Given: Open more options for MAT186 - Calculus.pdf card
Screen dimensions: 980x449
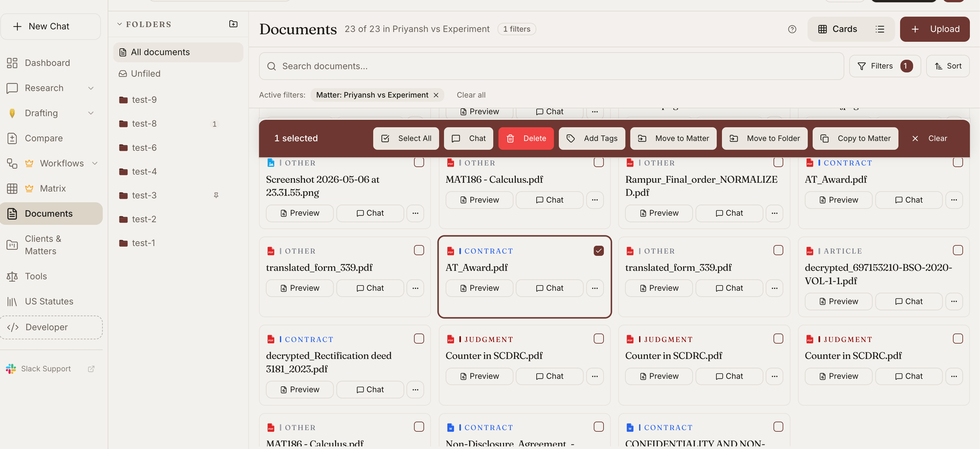Looking at the screenshot, I should pos(595,200).
